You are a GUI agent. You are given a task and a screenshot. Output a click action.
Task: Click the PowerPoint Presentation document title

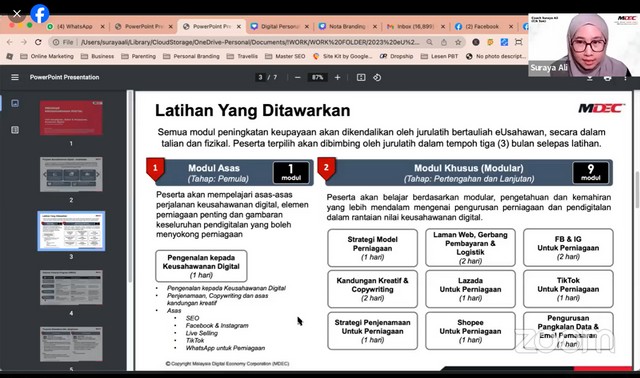(x=64, y=77)
